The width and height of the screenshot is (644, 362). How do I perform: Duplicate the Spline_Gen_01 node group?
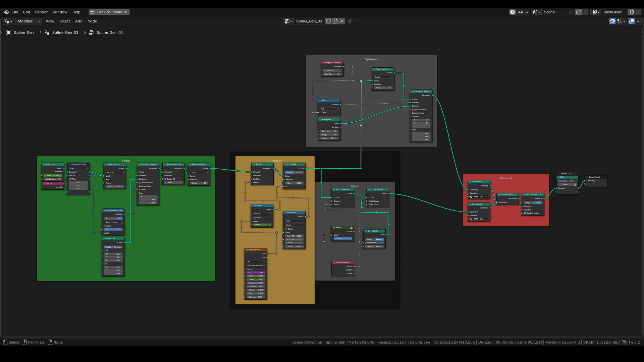(x=335, y=21)
